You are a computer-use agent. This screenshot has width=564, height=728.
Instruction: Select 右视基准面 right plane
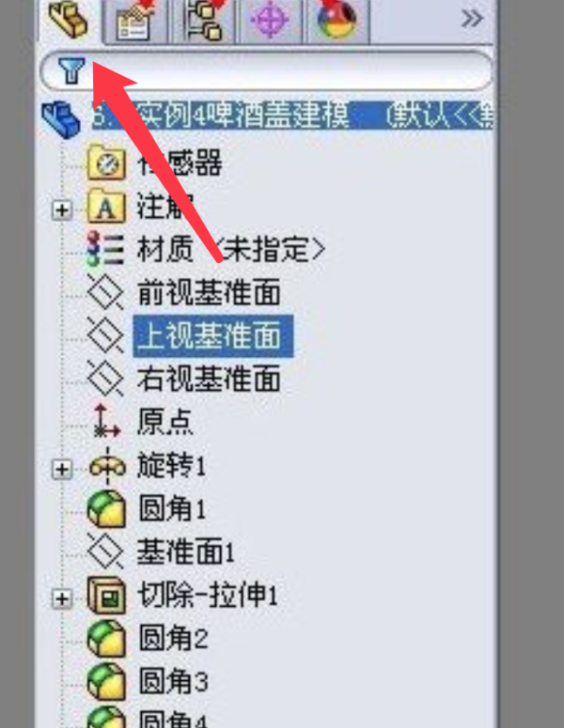pos(209,379)
